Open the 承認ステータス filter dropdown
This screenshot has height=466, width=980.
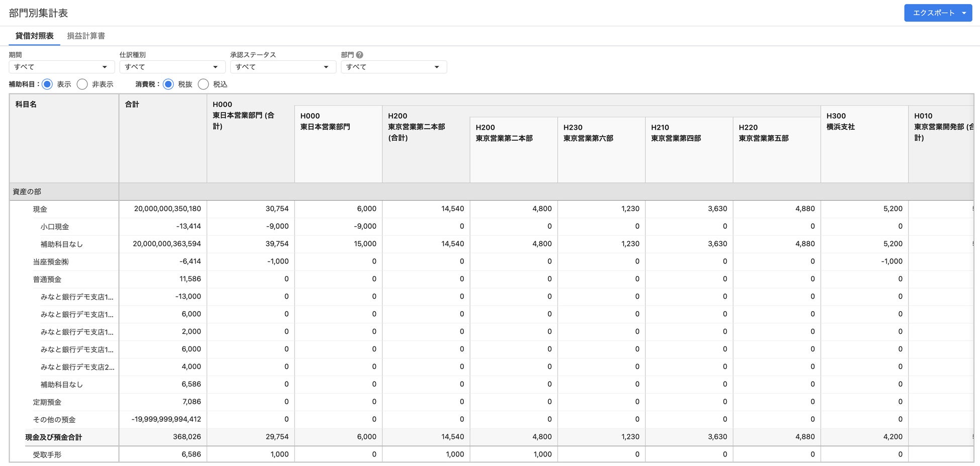(283, 67)
